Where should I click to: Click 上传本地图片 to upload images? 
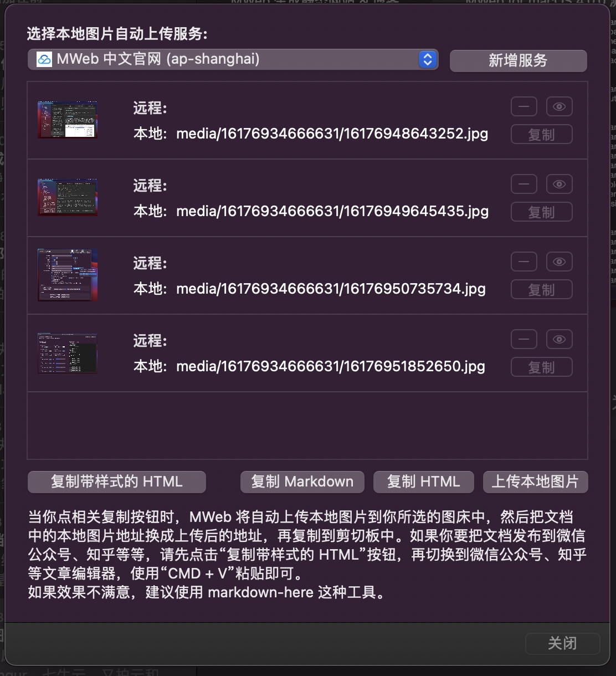point(535,482)
